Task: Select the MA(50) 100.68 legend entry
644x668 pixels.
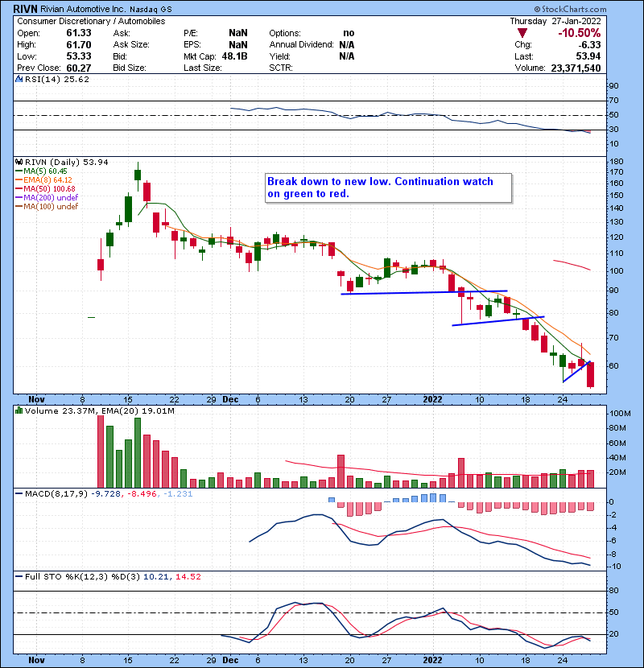Action: (x=46, y=188)
